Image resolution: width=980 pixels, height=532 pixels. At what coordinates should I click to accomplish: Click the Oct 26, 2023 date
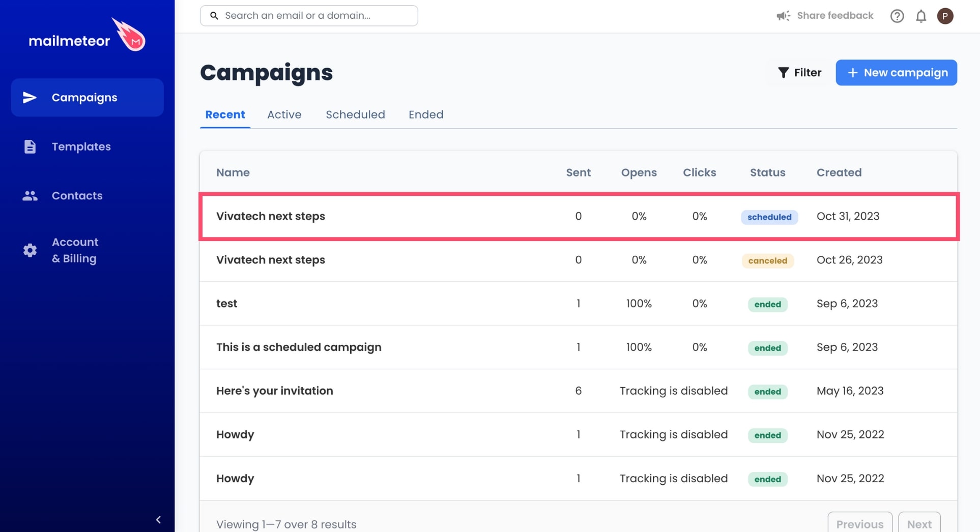coord(850,260)
